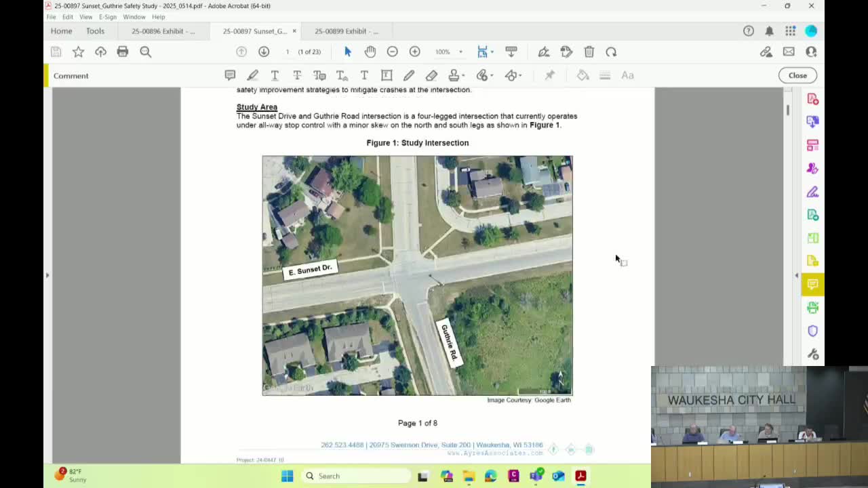
Task: Toggle the Selection arrow tool
Action: (348, 52)
